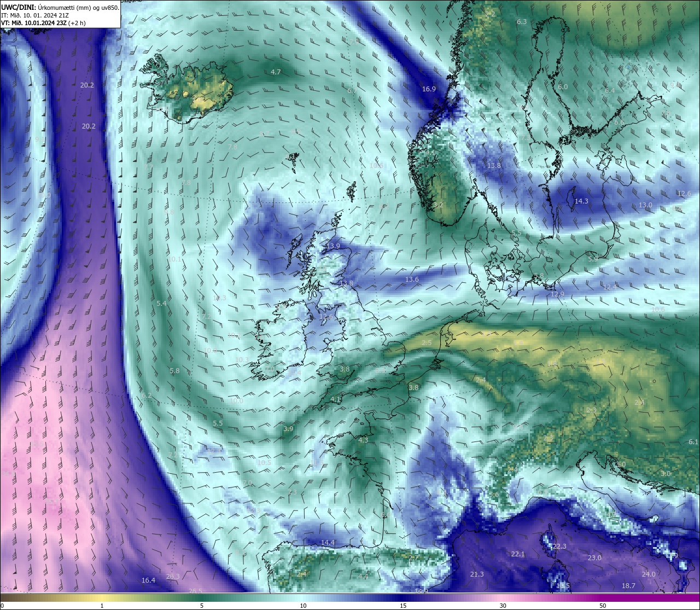Click the 24.0 value over southern Italy
700x610 pixels.
click(649, 574)
